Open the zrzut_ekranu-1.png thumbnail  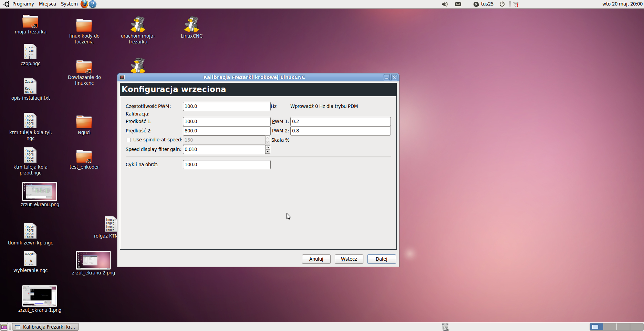click(40, 296)
